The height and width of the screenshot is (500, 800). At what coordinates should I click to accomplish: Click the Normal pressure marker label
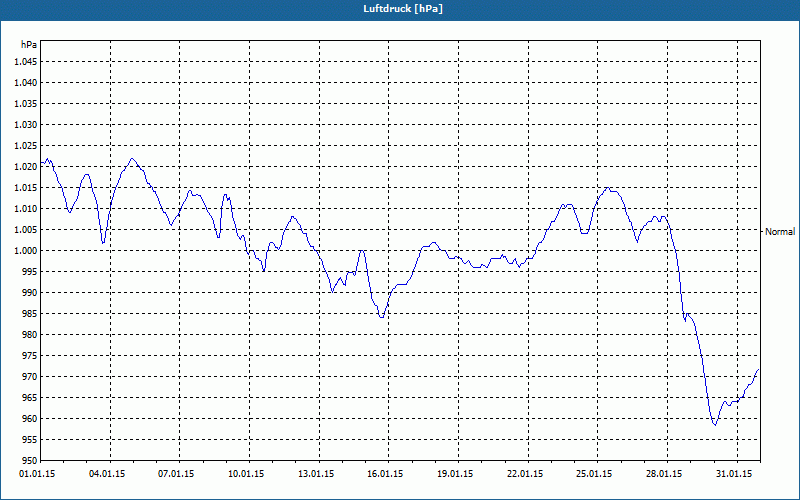coord(780,232)
